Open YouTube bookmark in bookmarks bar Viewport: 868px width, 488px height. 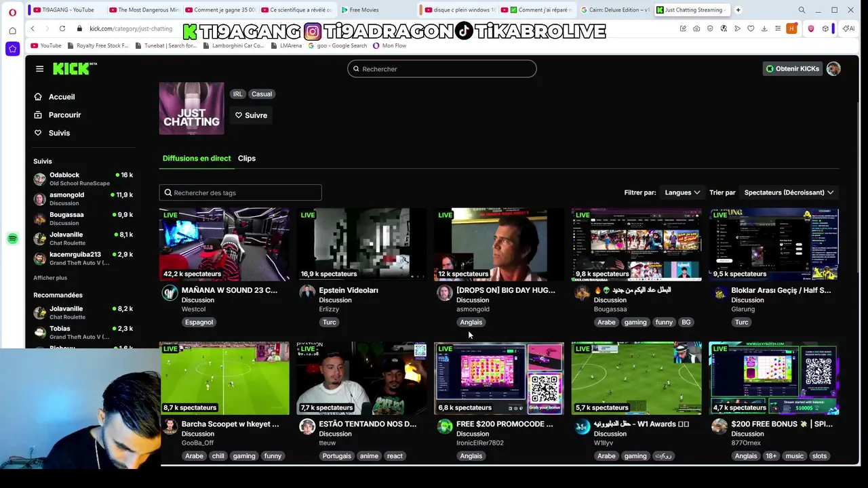click(x=46, y=45)
